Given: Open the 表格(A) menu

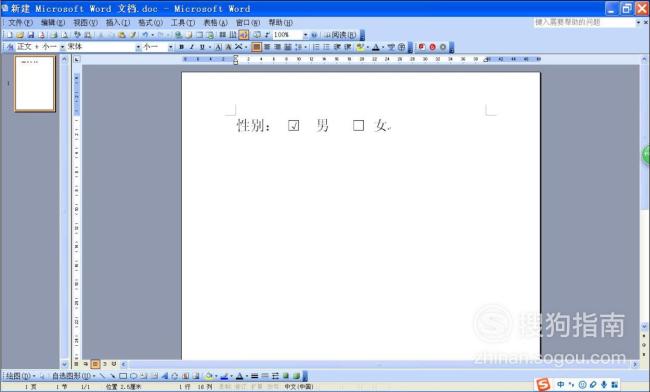Looking at the screenshot, I should [216, 22].
